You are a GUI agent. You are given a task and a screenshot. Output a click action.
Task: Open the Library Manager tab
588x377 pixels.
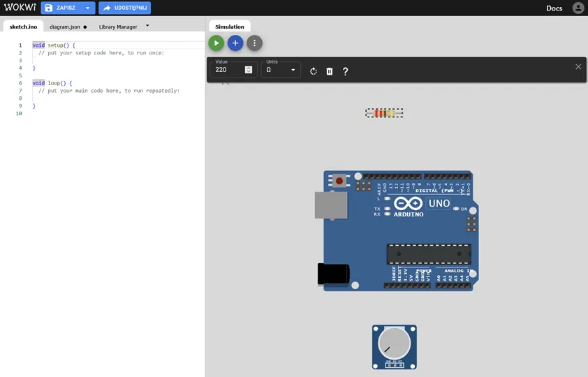(x=118, y=27)
